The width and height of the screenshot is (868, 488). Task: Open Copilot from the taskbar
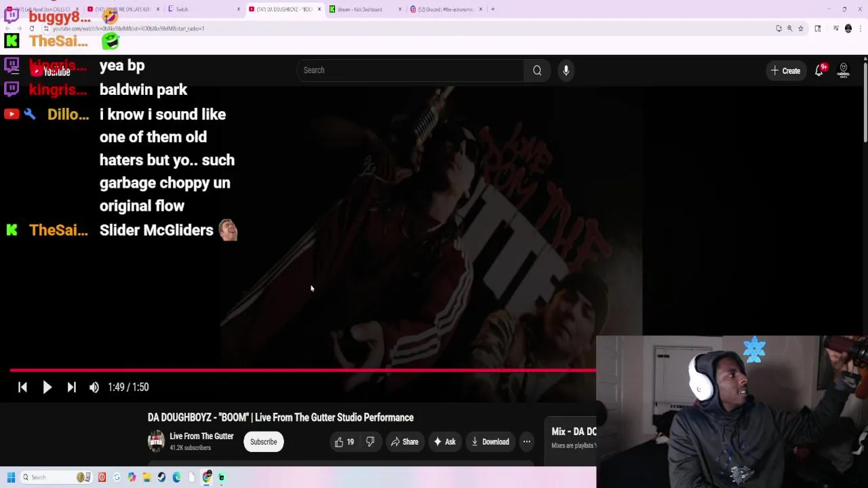(x=132, y=477)
